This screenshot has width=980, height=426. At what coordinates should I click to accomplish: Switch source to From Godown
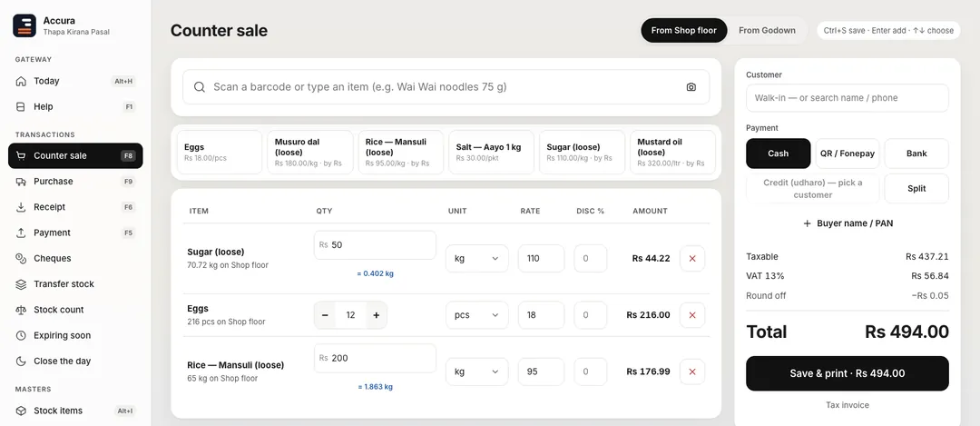pyautogui.click(x=767, y=30)
